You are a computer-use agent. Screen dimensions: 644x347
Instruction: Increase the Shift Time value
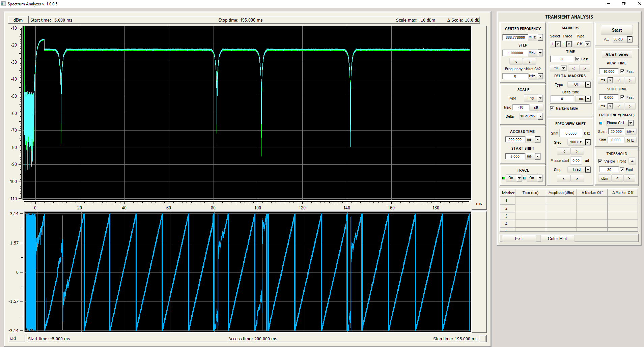tap(630, 106)
